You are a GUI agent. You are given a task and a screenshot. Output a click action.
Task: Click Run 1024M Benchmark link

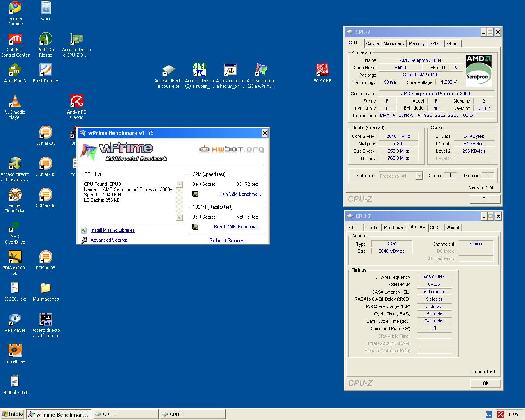tap(237, 227)
